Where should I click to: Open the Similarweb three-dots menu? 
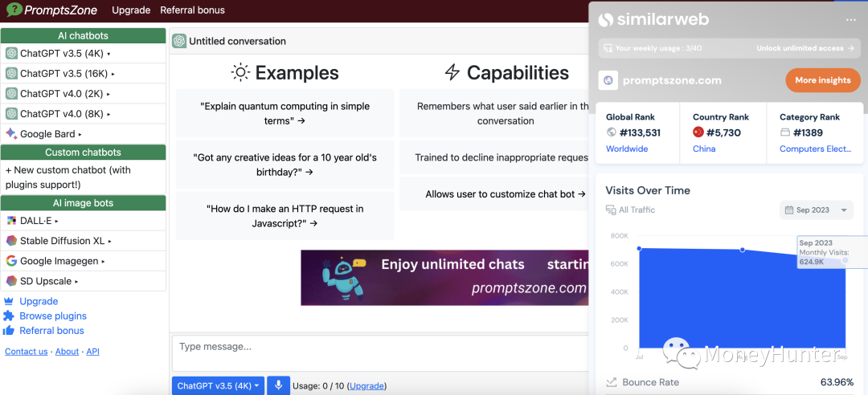[850, 20]
